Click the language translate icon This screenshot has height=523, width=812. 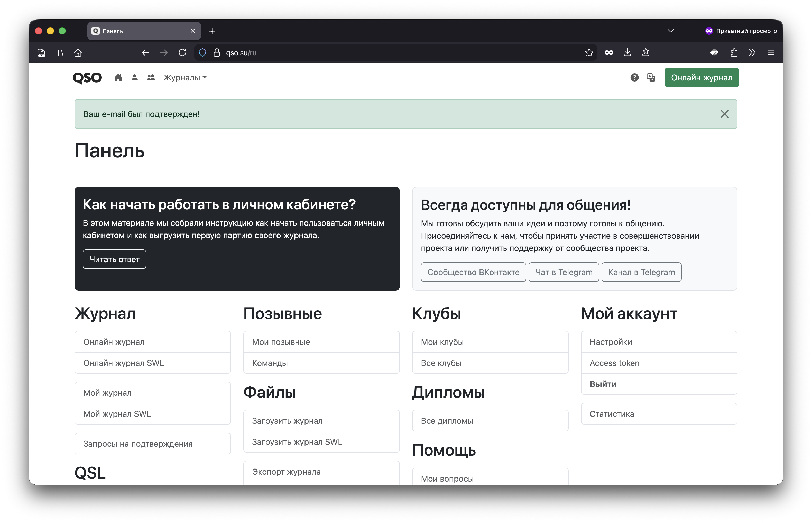pos(651,78)
